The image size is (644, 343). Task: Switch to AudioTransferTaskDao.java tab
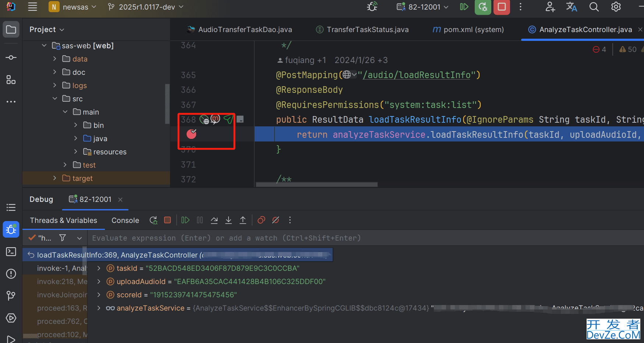(x=240, y=29)
